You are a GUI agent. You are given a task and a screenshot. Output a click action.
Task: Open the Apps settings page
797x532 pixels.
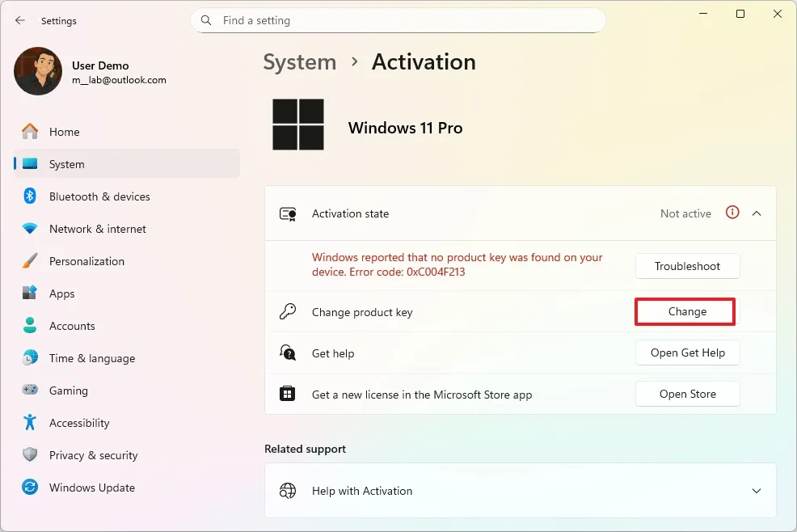click(61, 293)
